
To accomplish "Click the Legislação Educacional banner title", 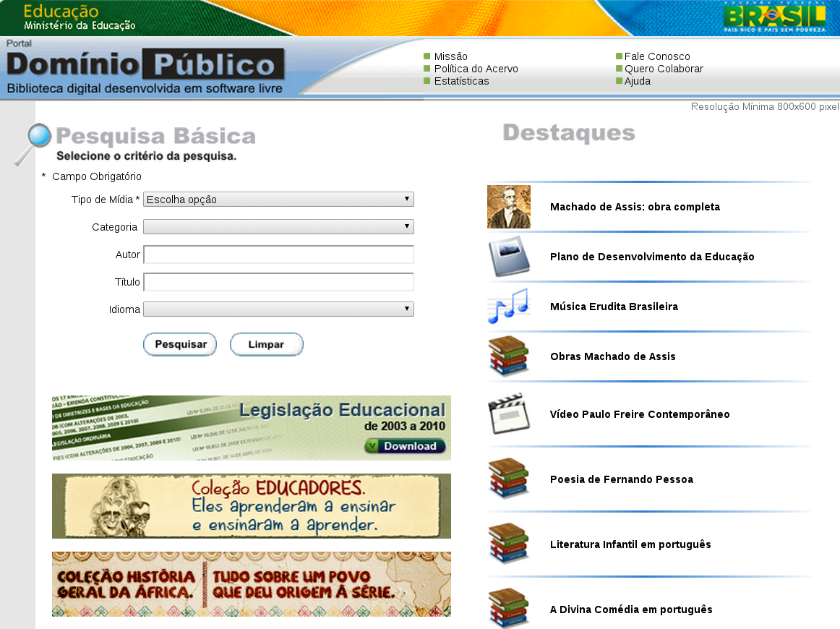I will coord(343,410).
